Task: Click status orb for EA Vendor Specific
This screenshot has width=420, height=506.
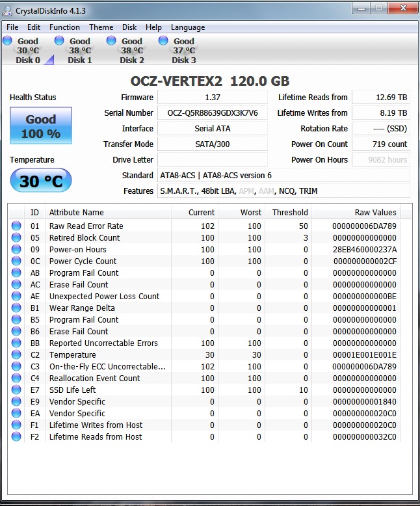Action: 16,413
